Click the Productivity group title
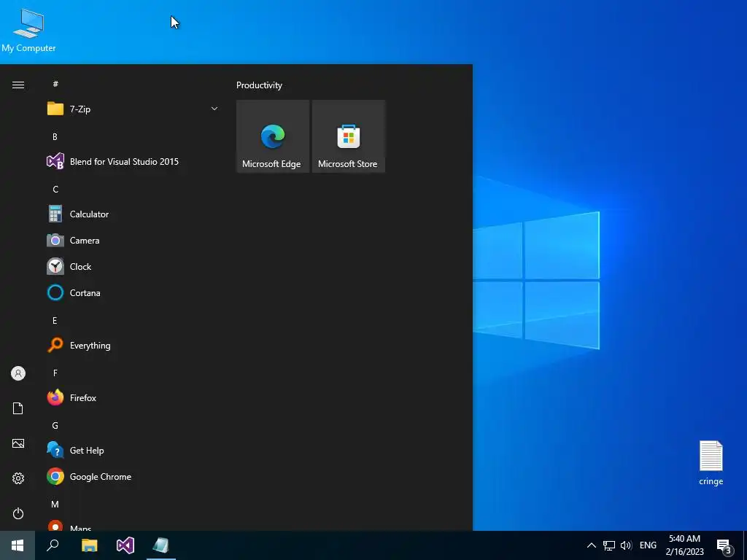 (x=259, y=85)
